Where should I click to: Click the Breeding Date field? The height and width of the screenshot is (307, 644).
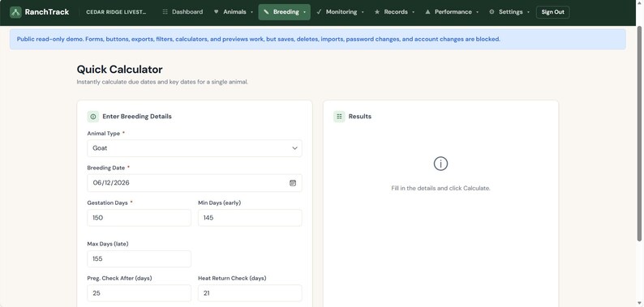[195, 183]
